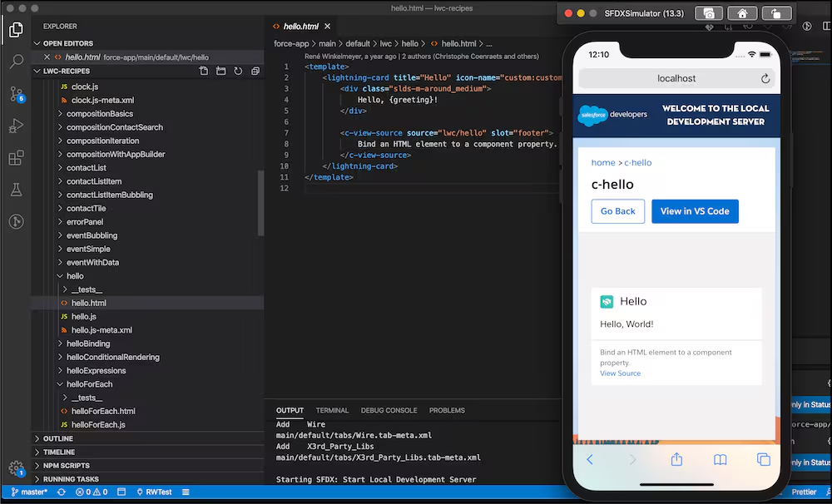Click the explorer vertical scrollbar
Screen dimensions: 832x504
coord(260,203)
